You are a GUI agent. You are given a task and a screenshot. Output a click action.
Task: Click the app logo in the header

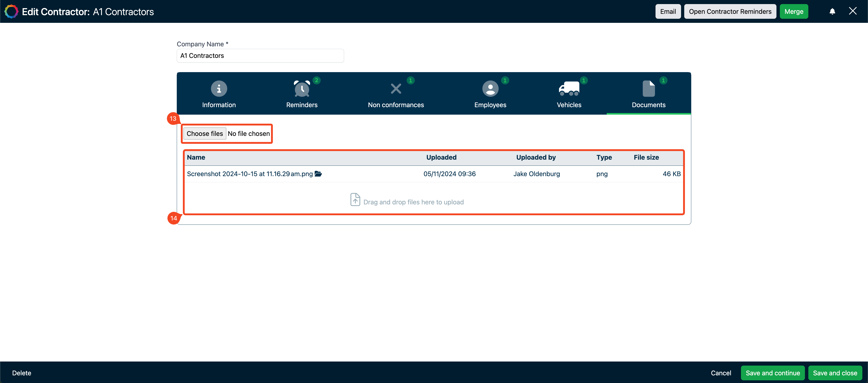click(x=11, y=11)
